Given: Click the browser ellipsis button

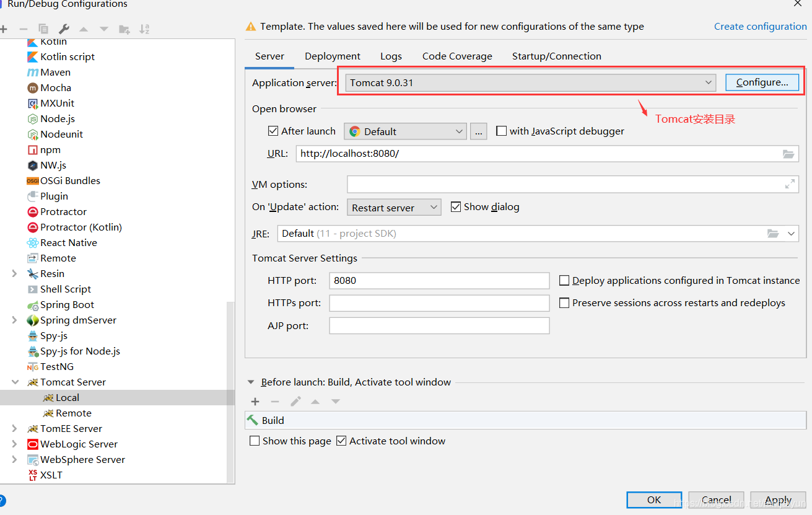Looking at the screenshot, I should (478, 131).
